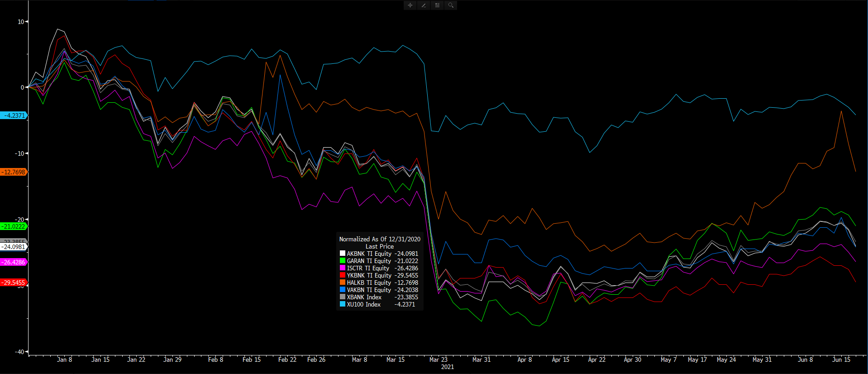
Task: Click the orange -12.7698 axis value tag
Action: (x=14, y=172)
